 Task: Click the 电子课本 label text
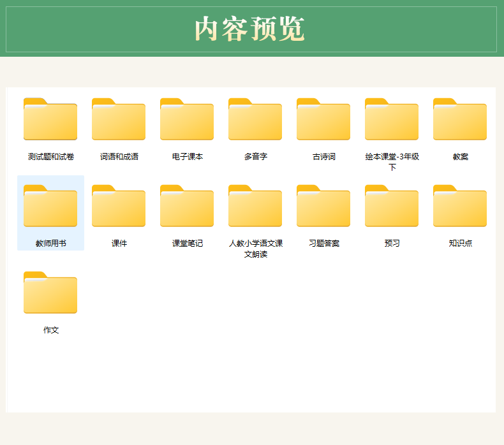(188, 156)
